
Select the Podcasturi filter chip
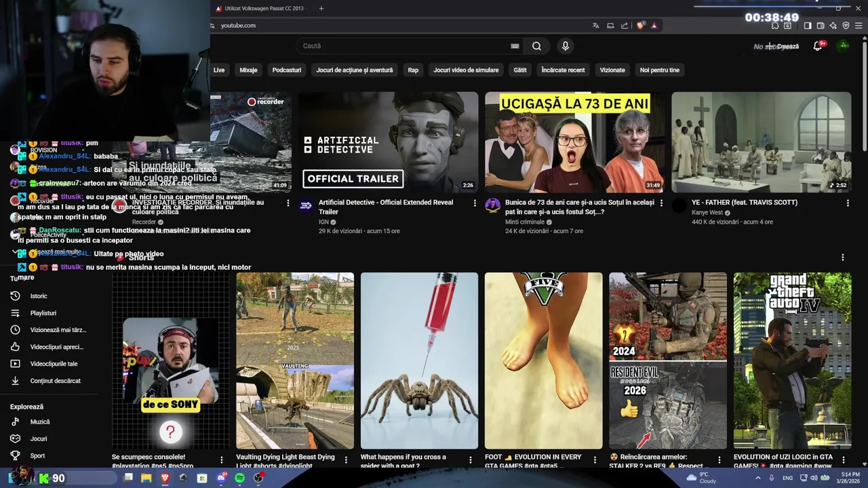coord(287,70)
